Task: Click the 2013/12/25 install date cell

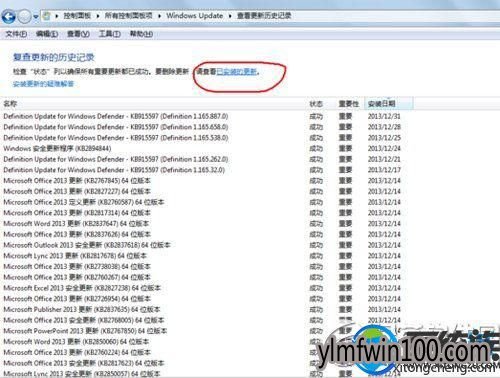Action: click(x=384, y=138)
